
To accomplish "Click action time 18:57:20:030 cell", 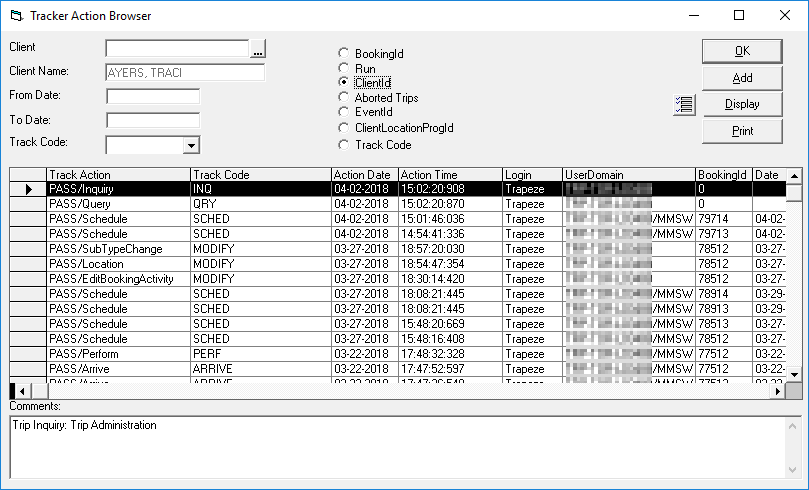I will 450,249.
